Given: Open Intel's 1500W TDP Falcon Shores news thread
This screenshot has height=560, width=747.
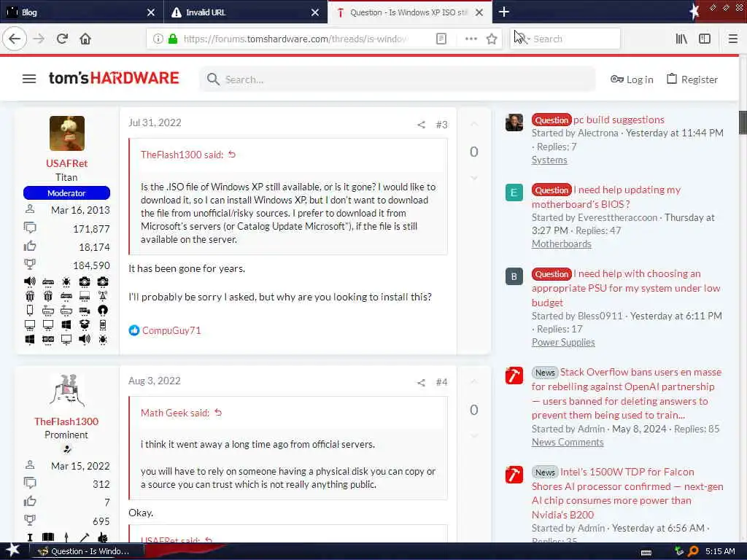Looking at the screenshot, I should point(627,493).
